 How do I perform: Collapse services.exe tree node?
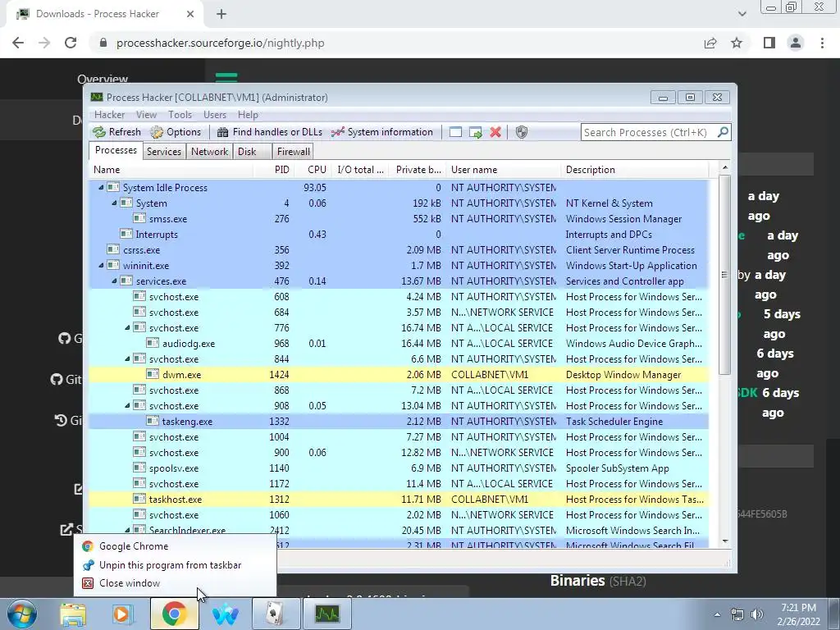(x=114, y=281)
